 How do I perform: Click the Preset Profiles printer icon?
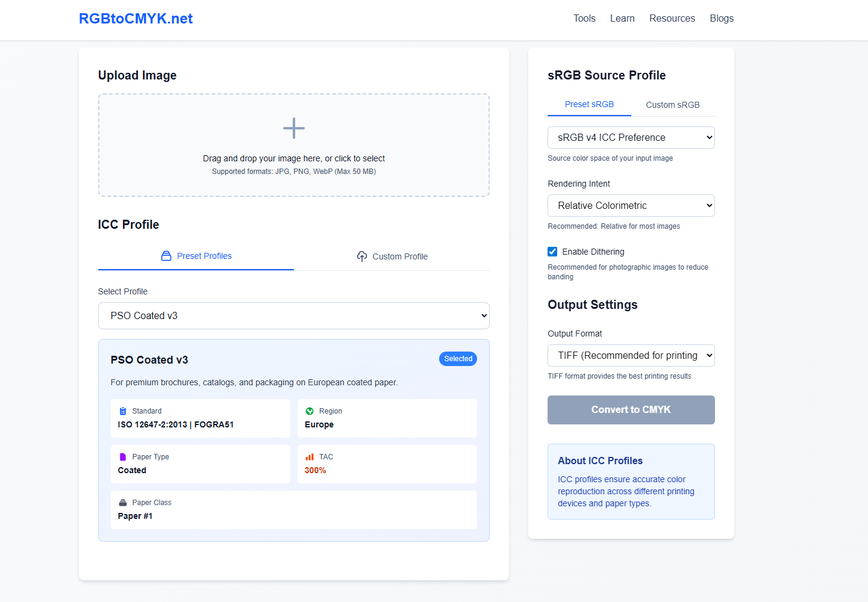coord(166,256)
